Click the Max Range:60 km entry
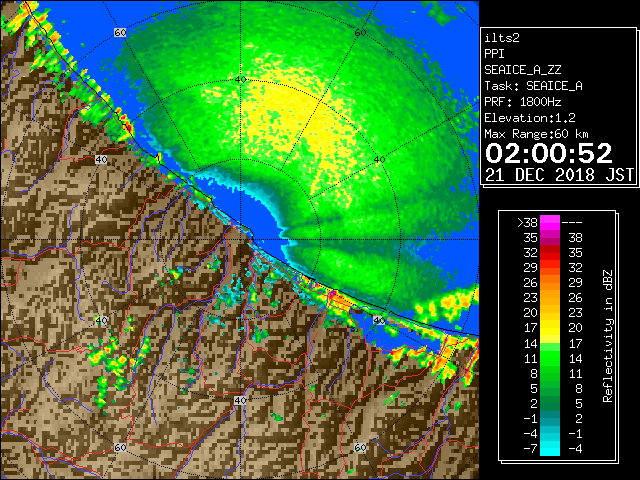The height and width of the screenshot is (480, 640). (x=536, y=134)
